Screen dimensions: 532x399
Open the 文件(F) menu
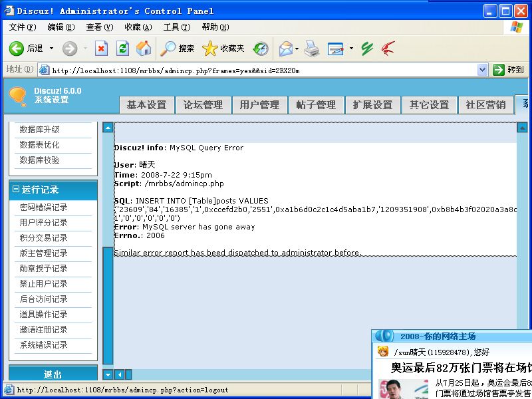22,27
